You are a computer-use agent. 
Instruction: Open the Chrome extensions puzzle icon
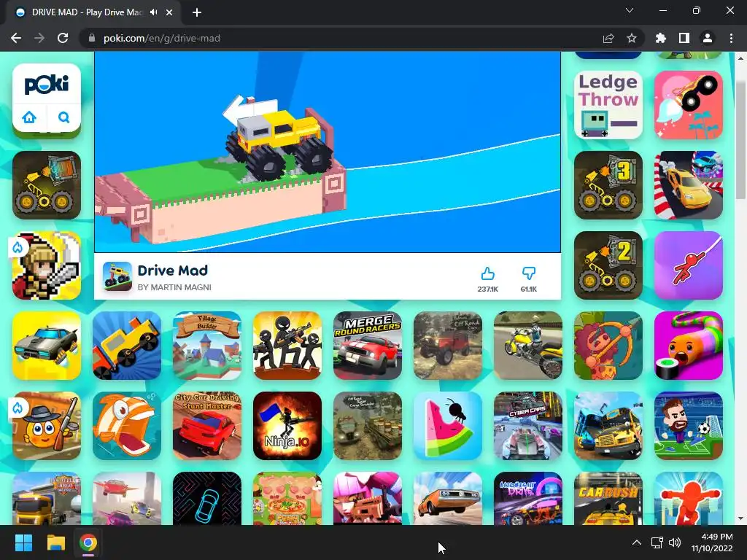click(x=661, y=38)
